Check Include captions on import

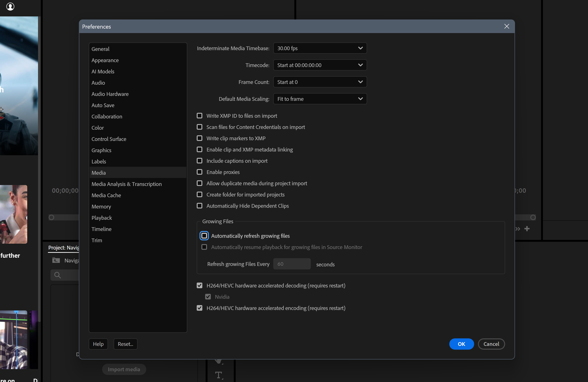[199, 161]
